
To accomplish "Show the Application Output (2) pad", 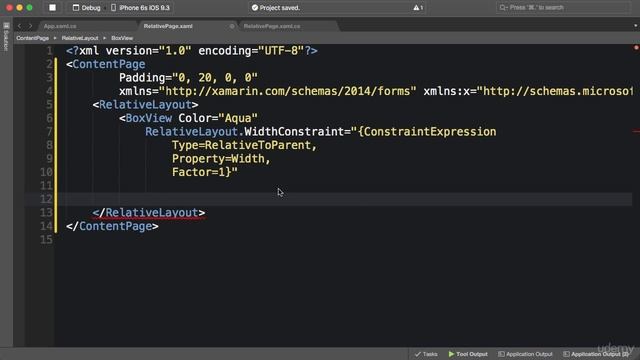I will click(x=596, y=354).
